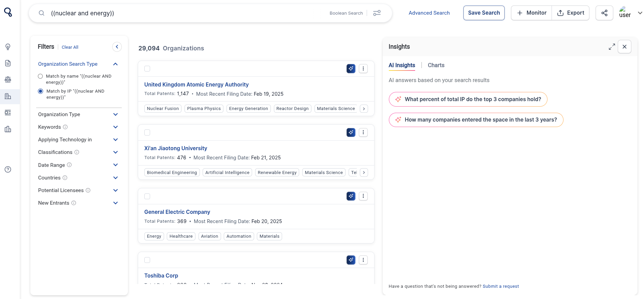
Task: Click the New Entrants info icon
Action: click(74, 203)
